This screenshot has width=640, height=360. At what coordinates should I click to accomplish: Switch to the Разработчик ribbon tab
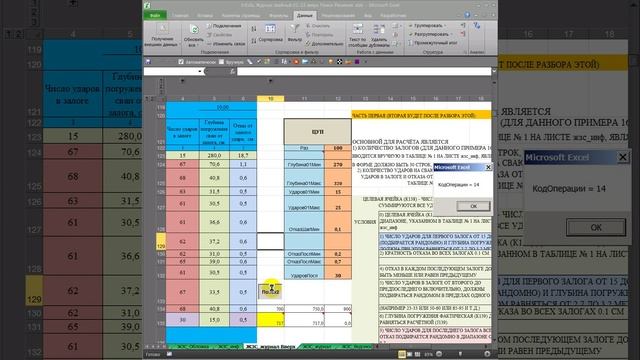[393, 16]
